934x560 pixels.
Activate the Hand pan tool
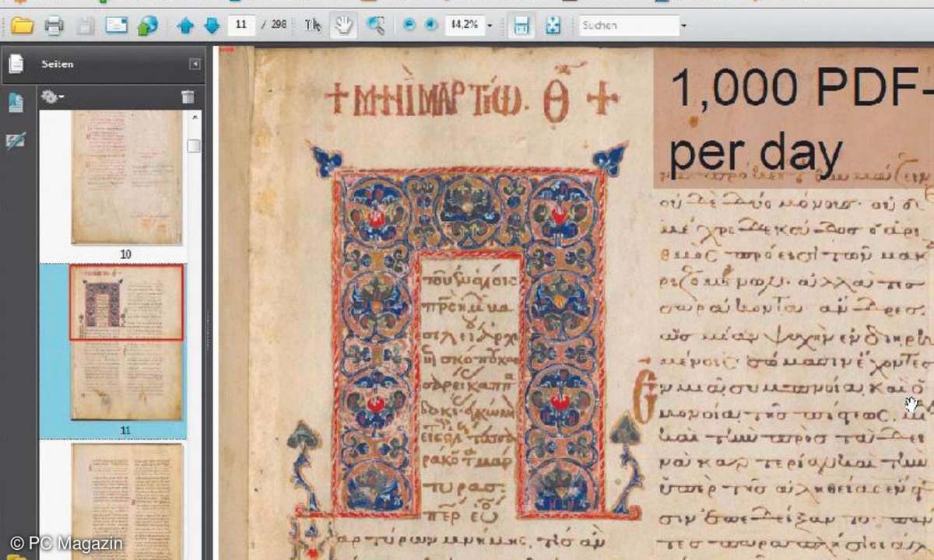[x=342, y=26]
